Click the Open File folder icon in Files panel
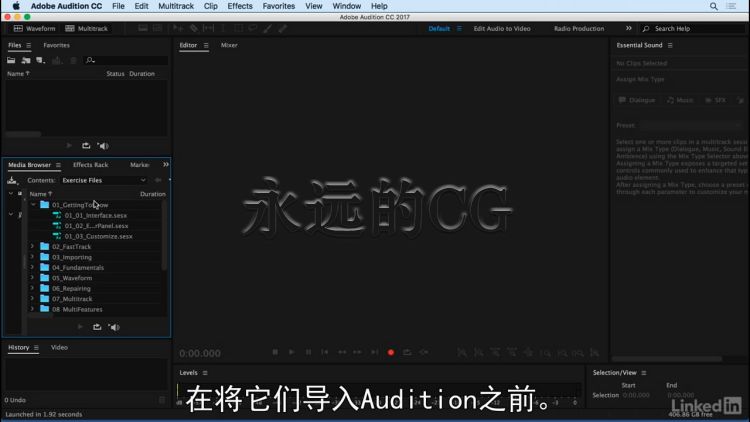This screenshot has width=750, height=422. pyautogui.click(x=11, y=60)
